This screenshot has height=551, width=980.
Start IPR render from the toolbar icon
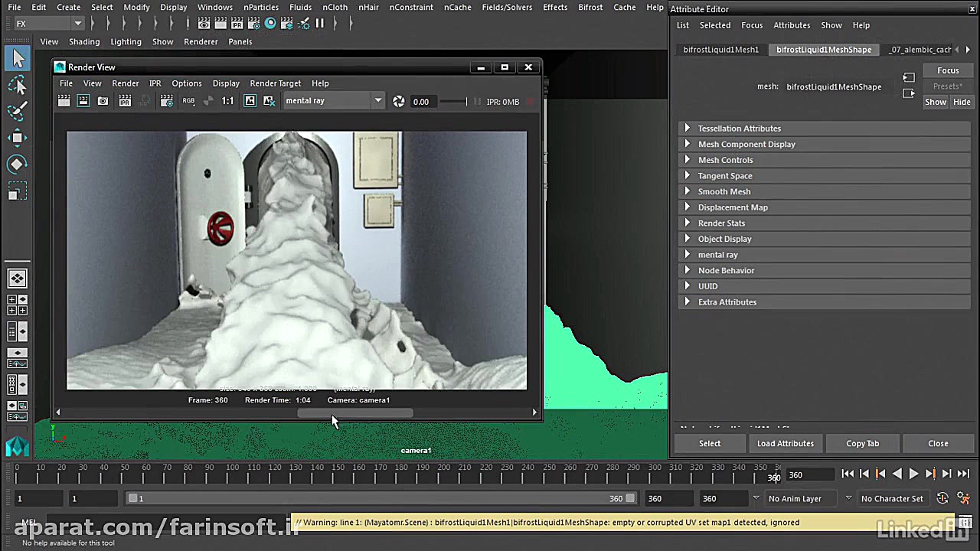pos(125,101)
